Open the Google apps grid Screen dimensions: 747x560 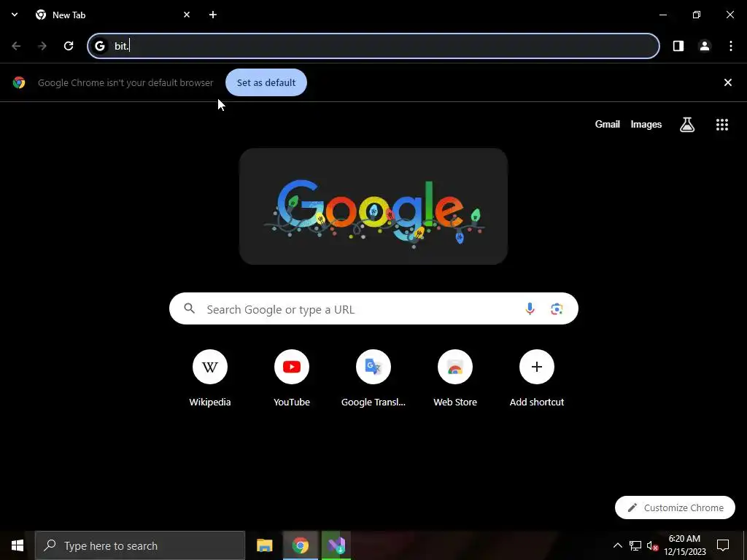722,124
